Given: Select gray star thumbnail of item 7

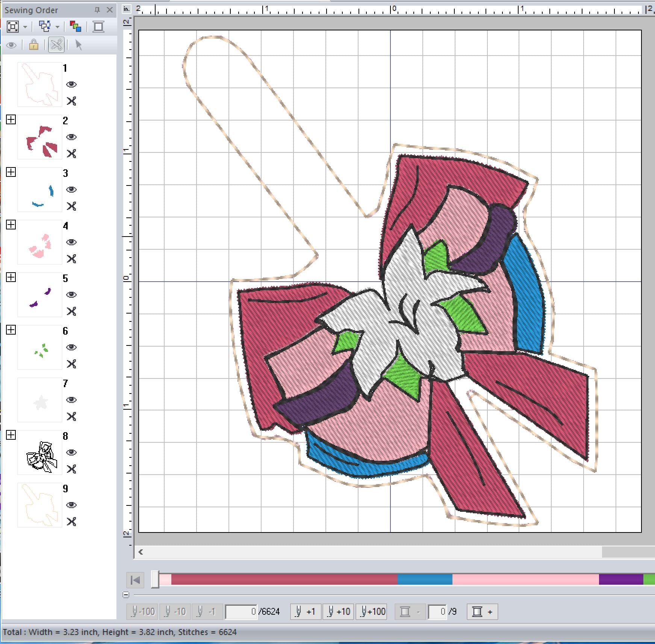Looking at the screenshot, I should click(x=40, y=400).
